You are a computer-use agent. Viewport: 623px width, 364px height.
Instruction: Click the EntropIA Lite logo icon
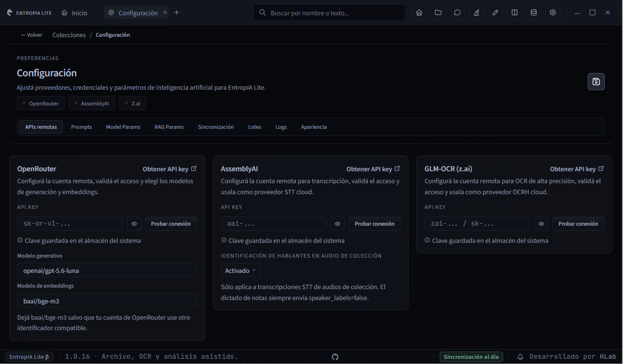[10, 13]
